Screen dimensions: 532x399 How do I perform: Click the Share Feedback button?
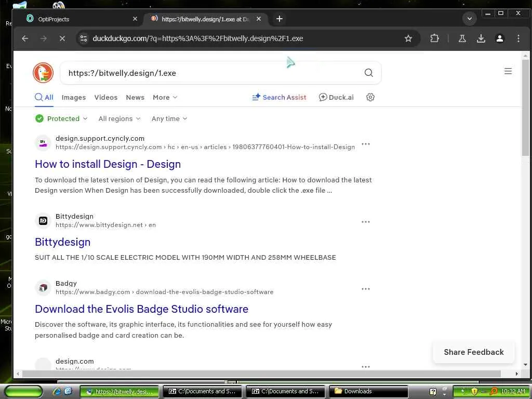click(x=474, y=352)
